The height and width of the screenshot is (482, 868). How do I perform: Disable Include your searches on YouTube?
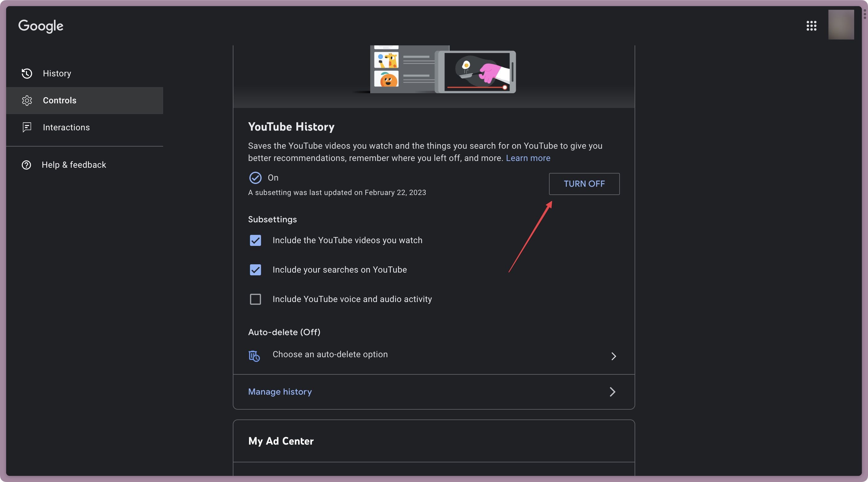255,270
